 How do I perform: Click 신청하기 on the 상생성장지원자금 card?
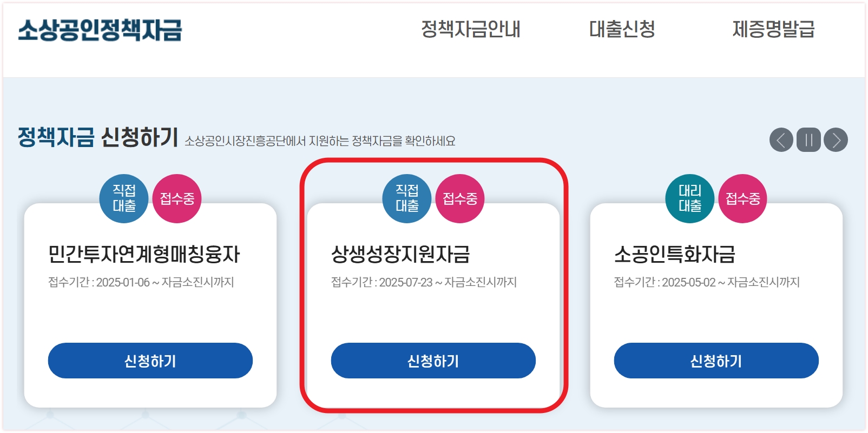[x=433, y=360]
